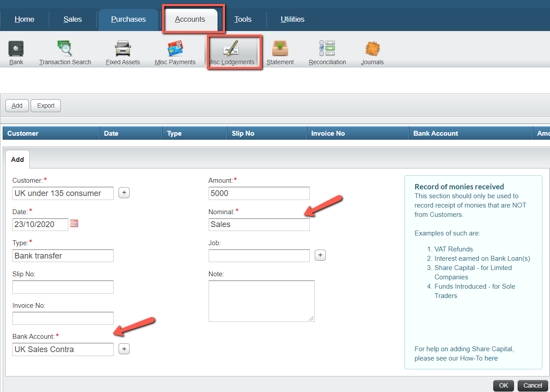
Task: Confirm the lodgement with OK
Action: (503, 385)
